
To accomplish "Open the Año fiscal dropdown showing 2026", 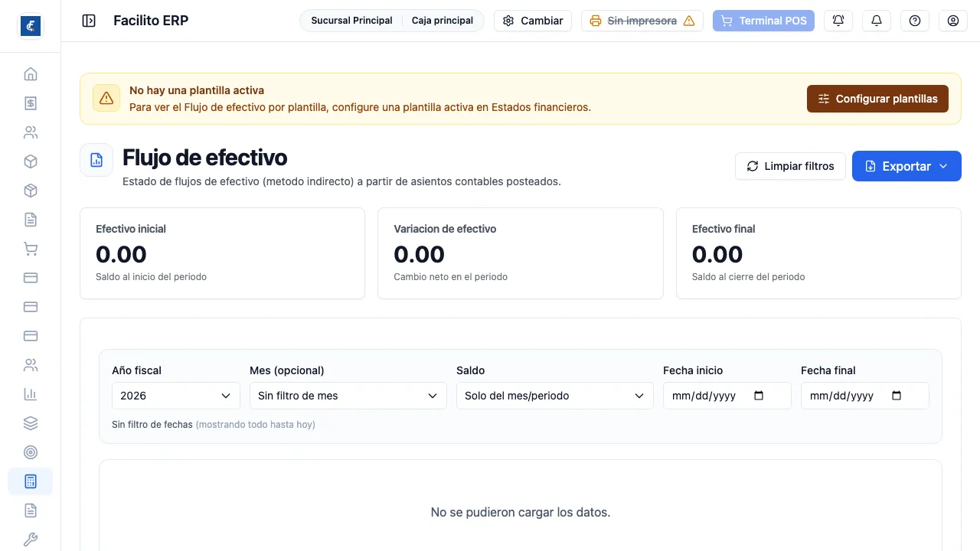I will 176,396.
